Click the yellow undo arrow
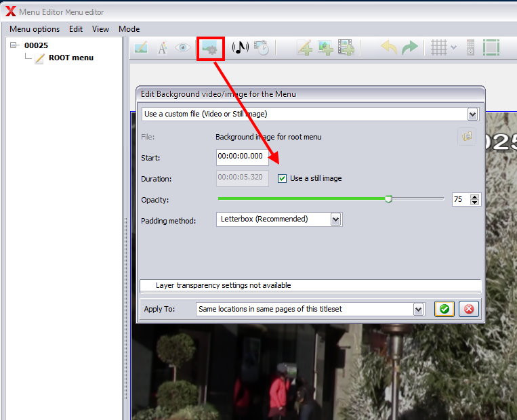The image size is (517, 420). tap(389, 47)
